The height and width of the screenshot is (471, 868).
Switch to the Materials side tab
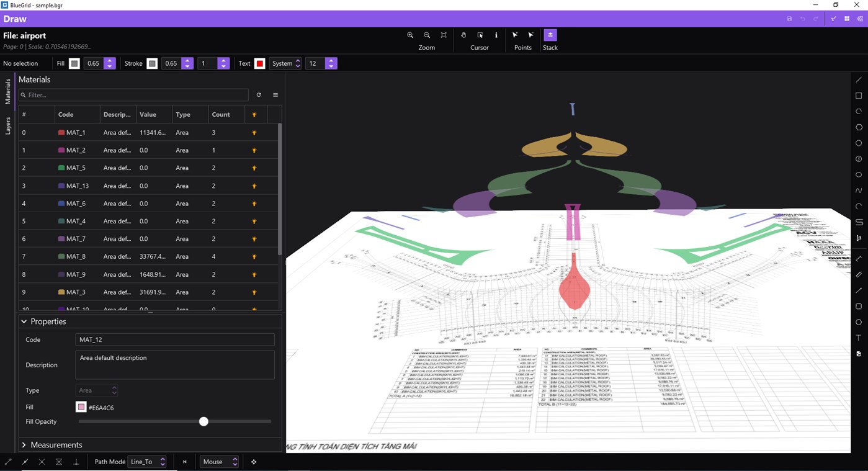[x=8, y=91]
